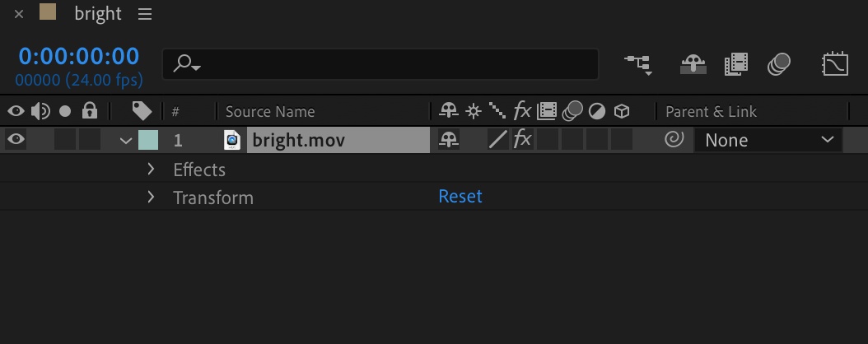Click the teal label color swatch

point(148,140)
